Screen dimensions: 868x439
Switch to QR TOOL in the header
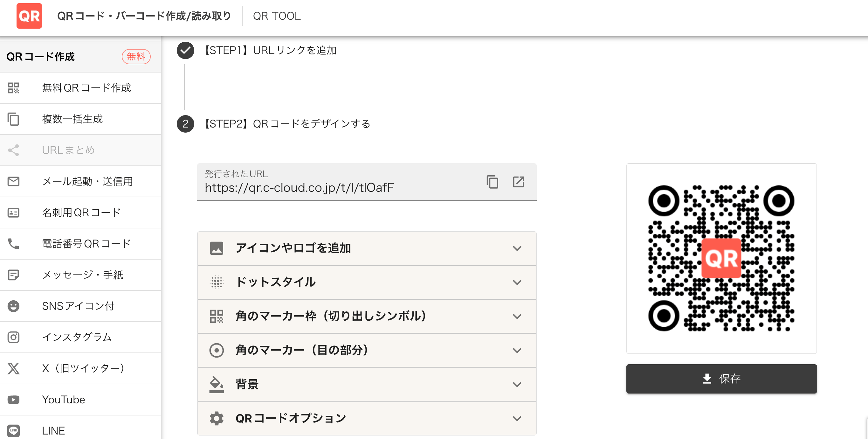(276, 16)
